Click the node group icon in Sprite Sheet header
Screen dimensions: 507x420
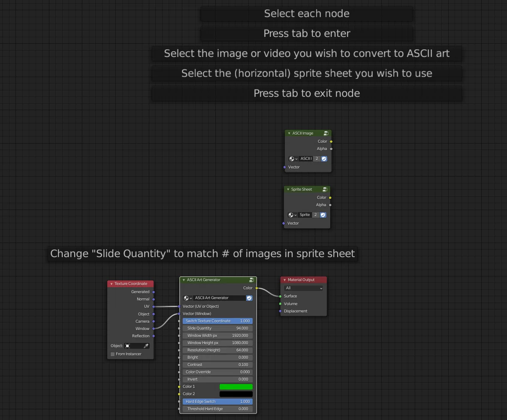[x=324, y=189]
